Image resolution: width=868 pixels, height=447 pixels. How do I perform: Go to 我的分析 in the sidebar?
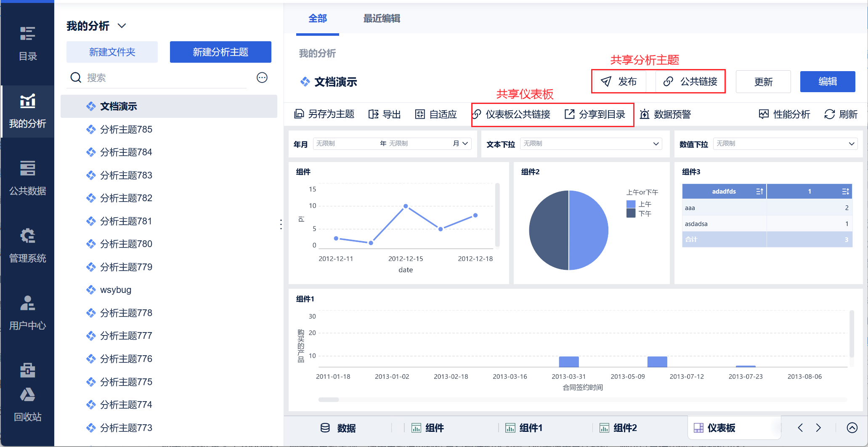tap(27, 112)
